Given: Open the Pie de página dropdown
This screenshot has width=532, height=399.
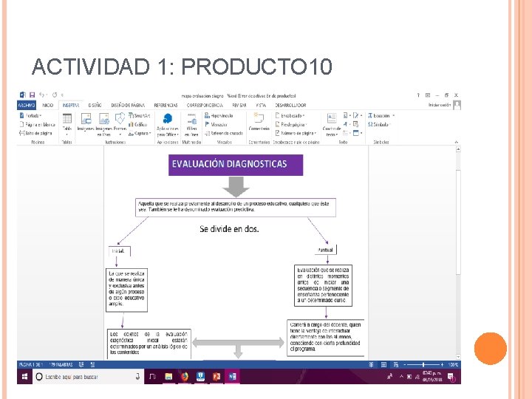Looking at the screenshot, I should point(291,125).
